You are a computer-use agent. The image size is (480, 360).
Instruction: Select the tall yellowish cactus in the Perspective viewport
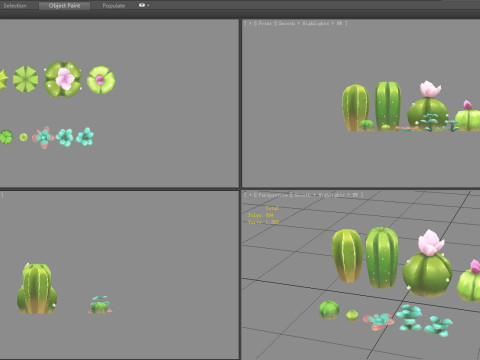point(347,256)
